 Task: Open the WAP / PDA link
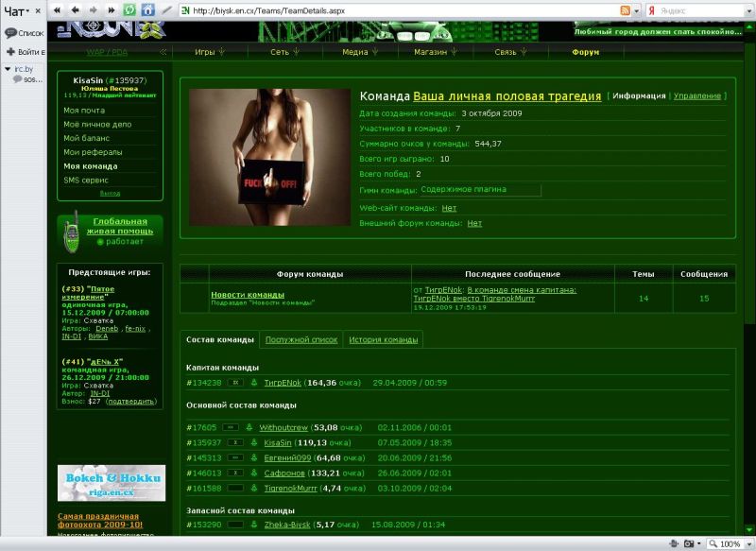coord(107,52)
